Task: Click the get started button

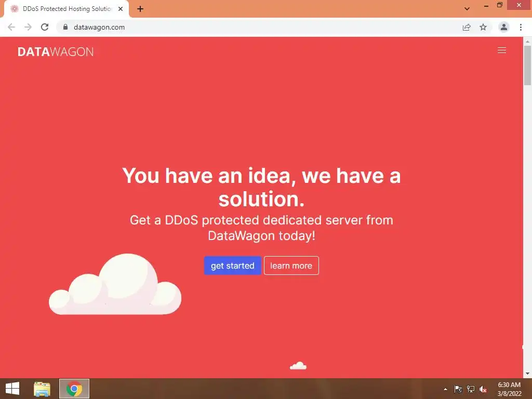Action: pos(232,265)
